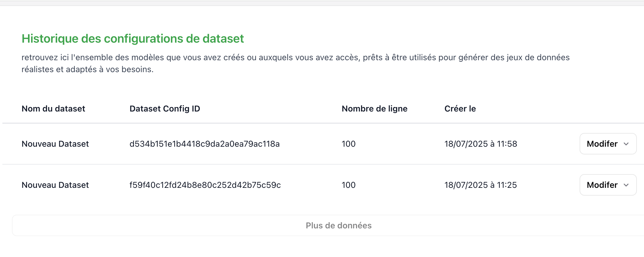The height and width of the screenshot is (257, 644).
Task: Click the chevron icon on the 11:58 row's Modifer button
Action: (x=626, y=144)
